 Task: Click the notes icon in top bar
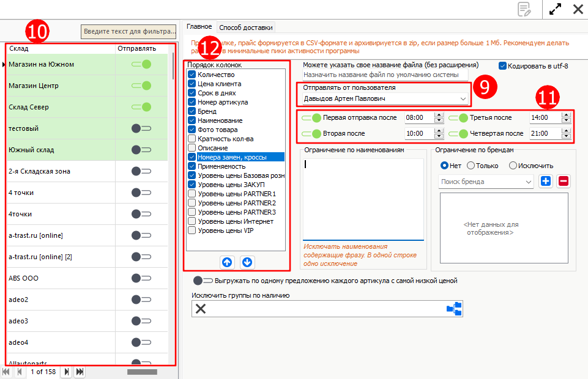[524, 9]
